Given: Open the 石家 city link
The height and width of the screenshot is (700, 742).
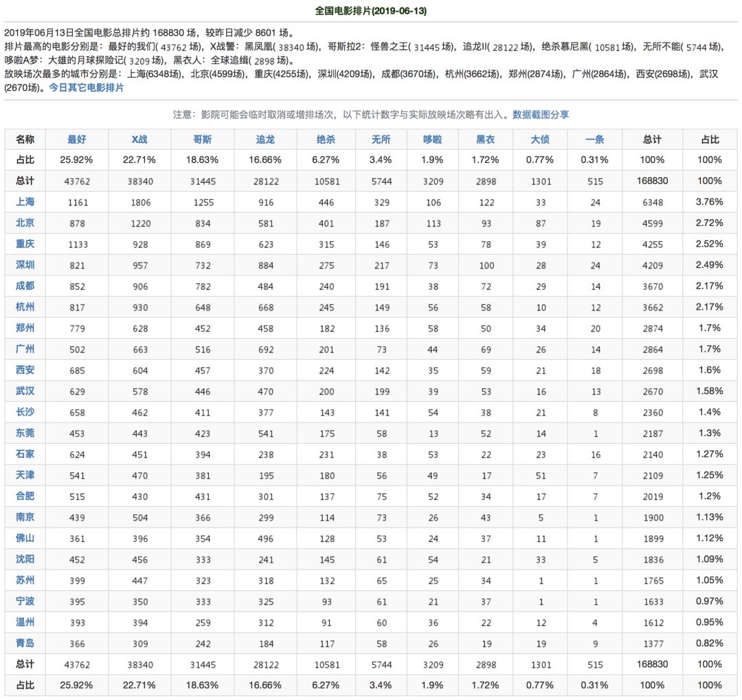Looking at the screenshot, I should tap(25, 454).
